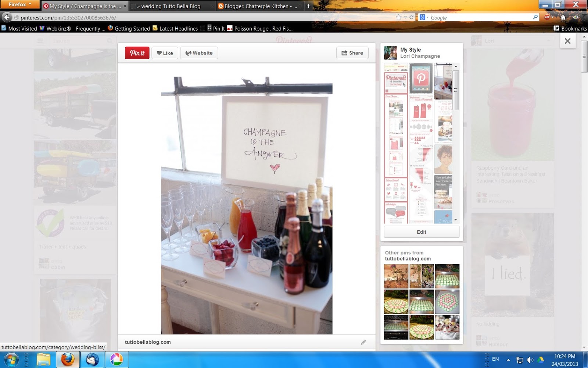The width and height of the screenshot is (588, 368).
Task: Toggle Like on this champagne pin
Action: click(165, 53)
